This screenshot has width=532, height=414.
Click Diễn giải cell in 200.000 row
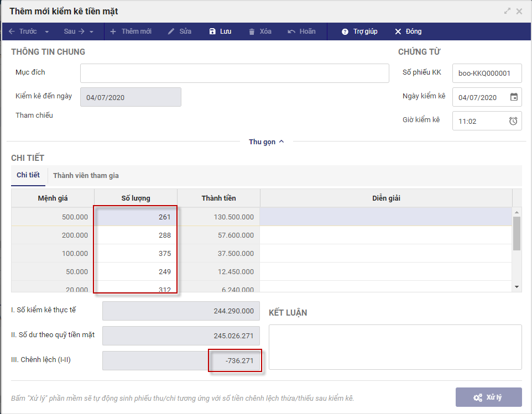coord(386,235)
